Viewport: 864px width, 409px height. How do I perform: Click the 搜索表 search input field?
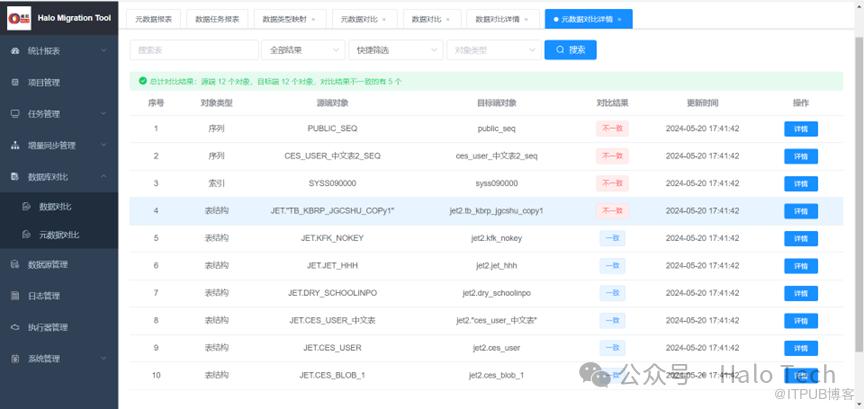(193, 49)
